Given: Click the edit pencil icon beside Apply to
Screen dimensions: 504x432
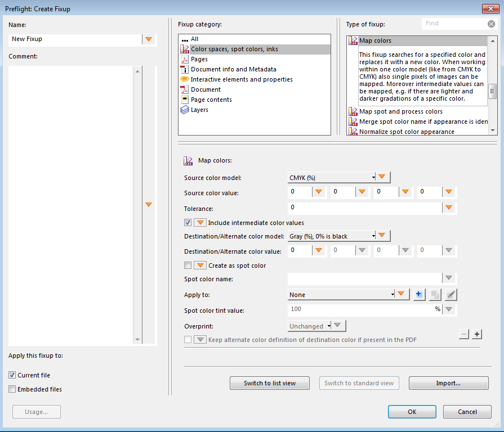Looking at the screenshot, I should pos(451,294).
